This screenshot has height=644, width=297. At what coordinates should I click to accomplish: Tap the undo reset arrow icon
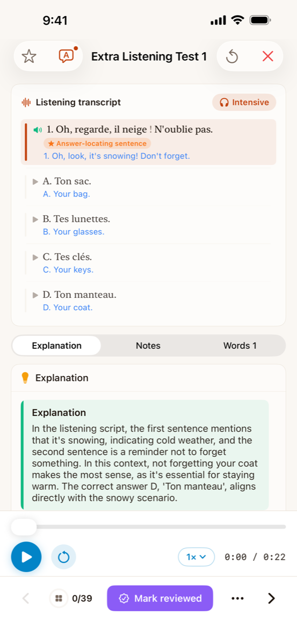(232, 56)
